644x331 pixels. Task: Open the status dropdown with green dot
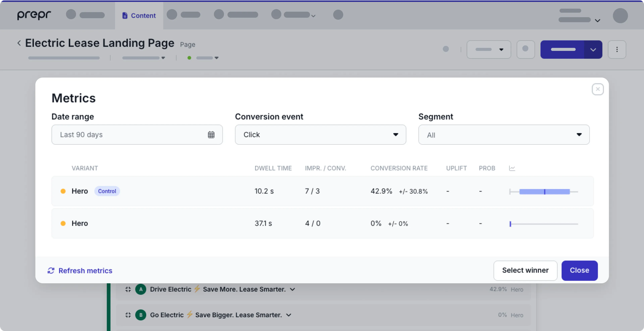pos(203,58)
